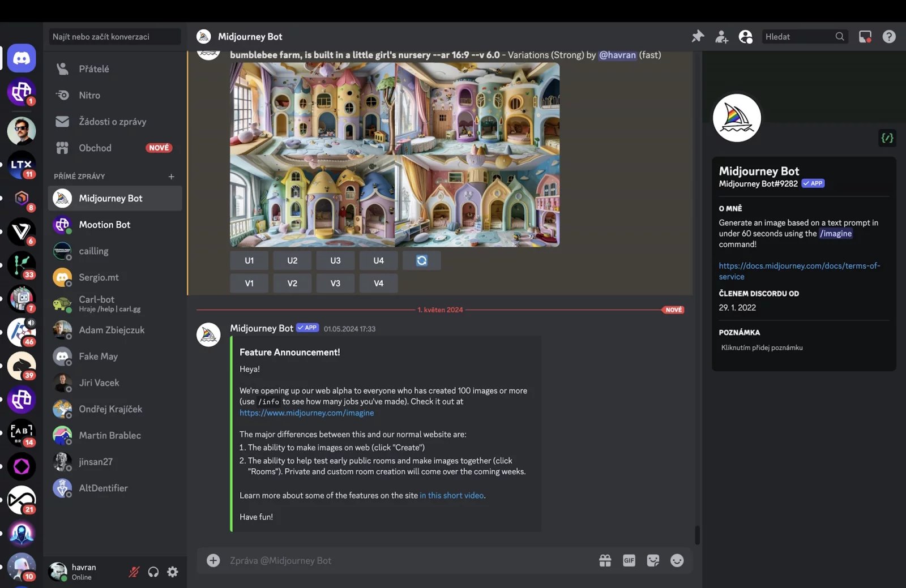The height and width of the screenshot is (588, 906).
Task: Toggle microphone mute
Action: pyautogui.click(x=134, y=572)
